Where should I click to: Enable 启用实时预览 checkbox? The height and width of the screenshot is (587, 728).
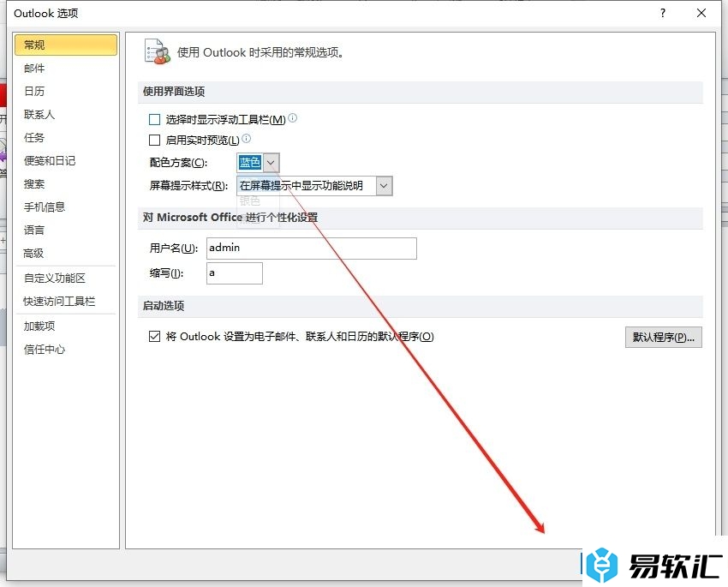click(x=154, y=140)
